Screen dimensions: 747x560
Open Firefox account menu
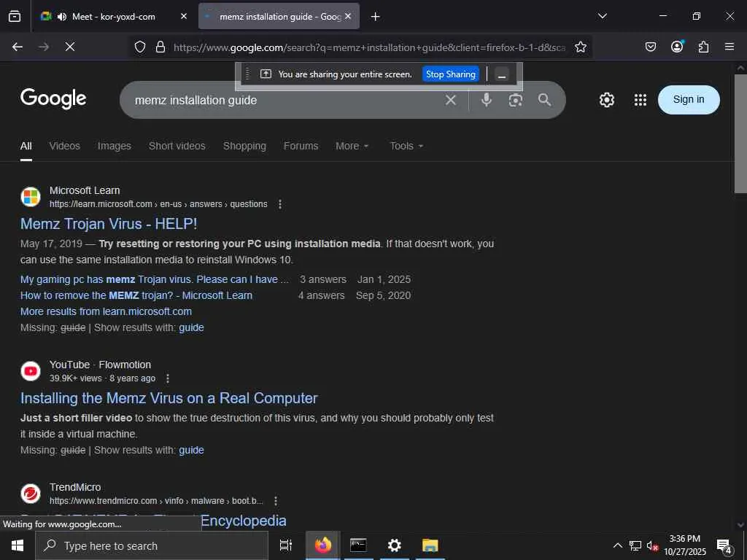[677, 46]
